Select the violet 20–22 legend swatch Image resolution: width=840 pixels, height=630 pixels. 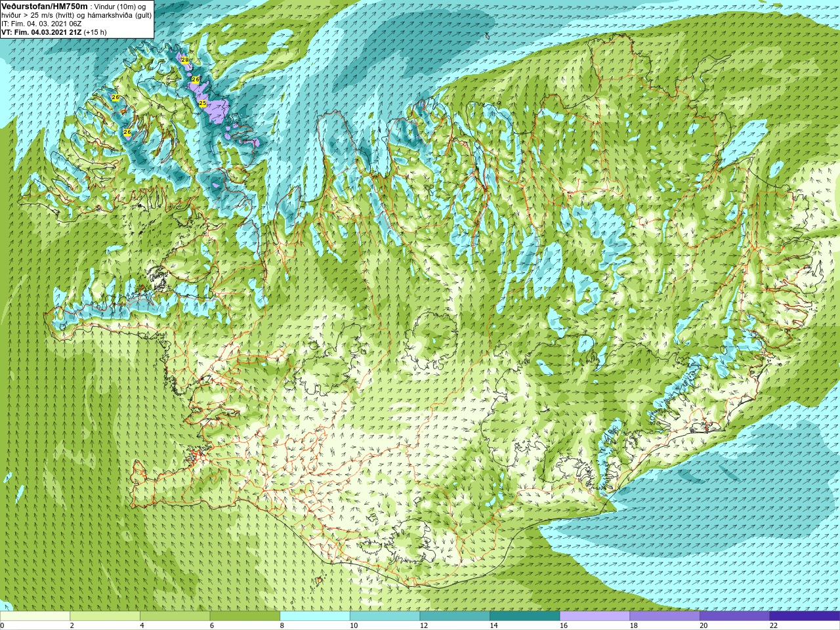click(735, 616)
